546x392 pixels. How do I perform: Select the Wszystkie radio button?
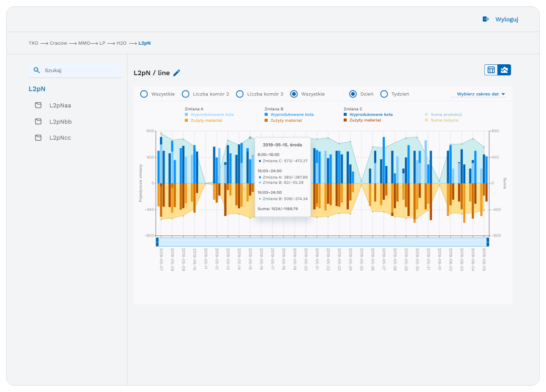pos(143,93)
